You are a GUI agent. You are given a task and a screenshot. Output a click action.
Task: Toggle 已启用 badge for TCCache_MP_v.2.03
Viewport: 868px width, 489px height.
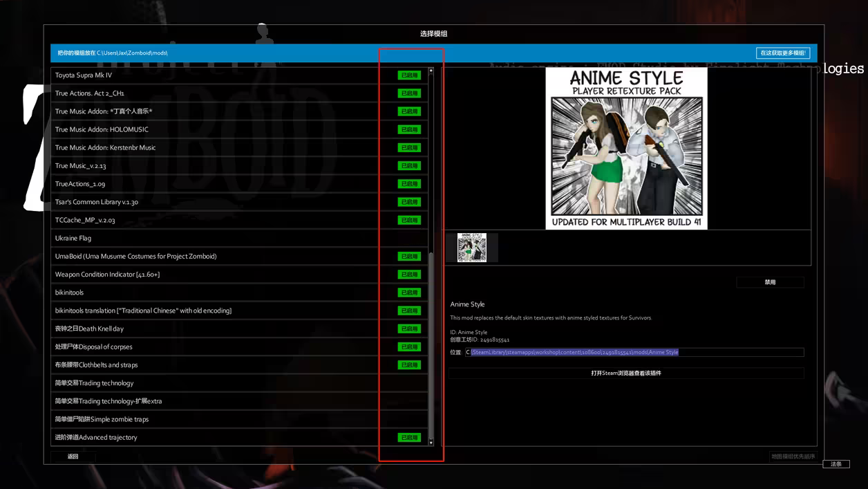point(409,220)
